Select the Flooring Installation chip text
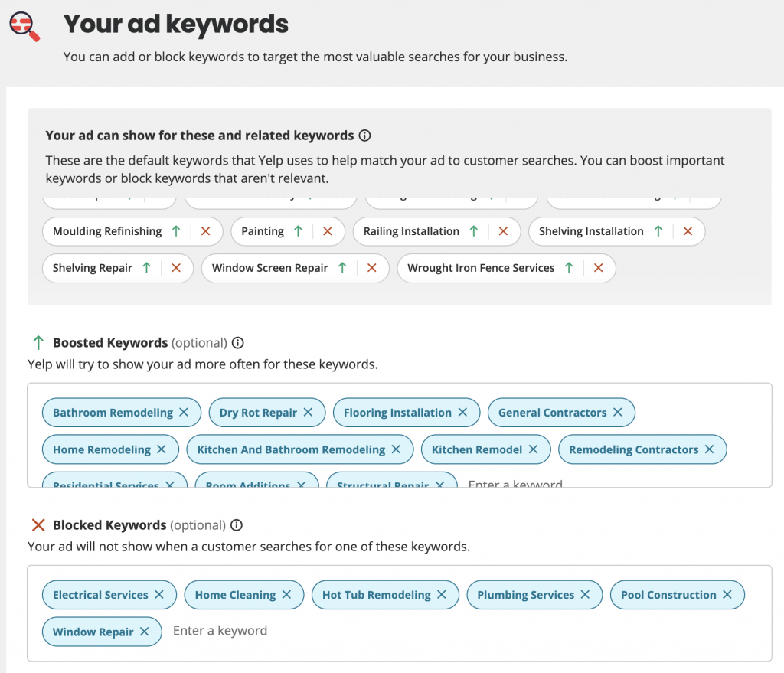 pyautogui.click(x=397, y=413)
